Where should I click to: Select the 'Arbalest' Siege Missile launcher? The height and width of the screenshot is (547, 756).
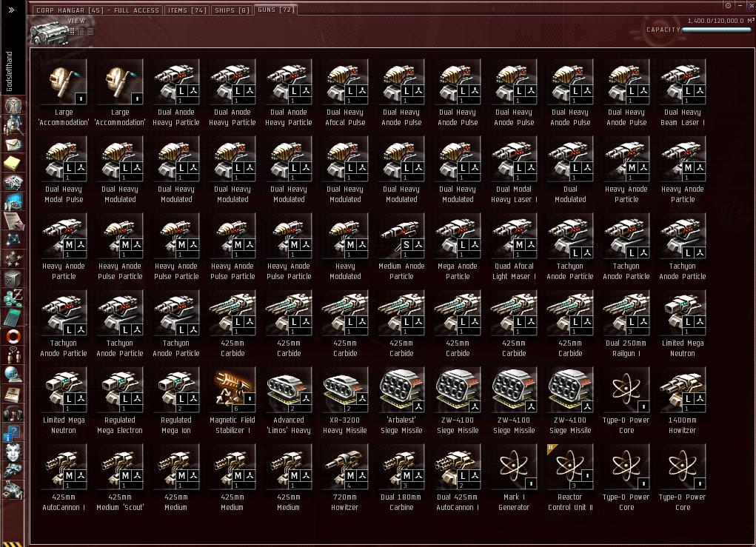(401, 401)
